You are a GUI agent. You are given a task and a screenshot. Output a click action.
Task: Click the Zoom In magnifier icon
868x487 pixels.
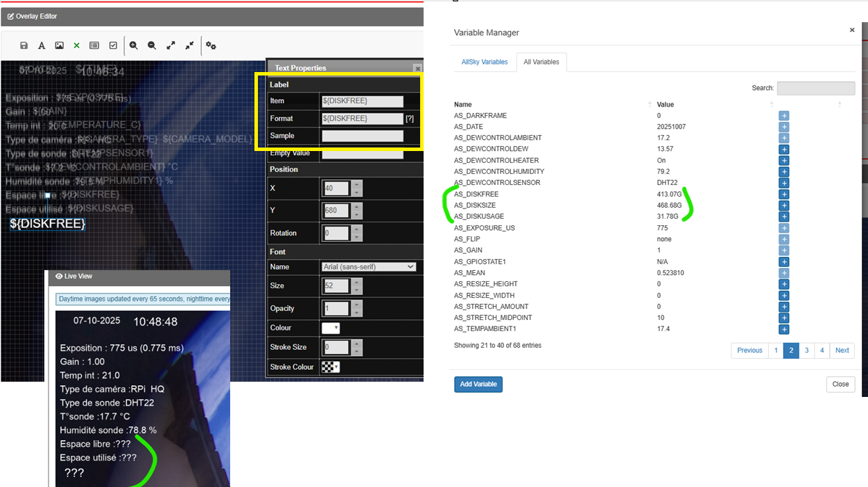click(x=134, y=46)
